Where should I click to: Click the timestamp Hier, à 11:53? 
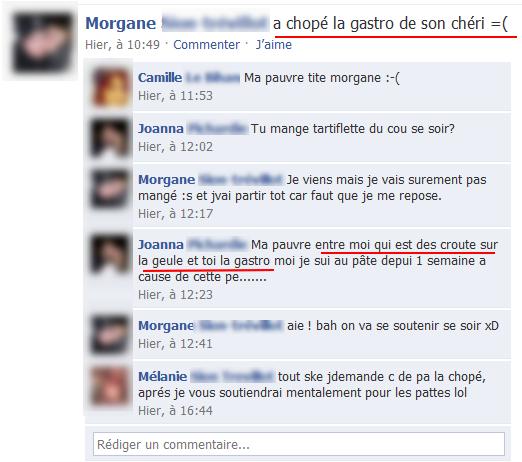[x=175, y=96]
